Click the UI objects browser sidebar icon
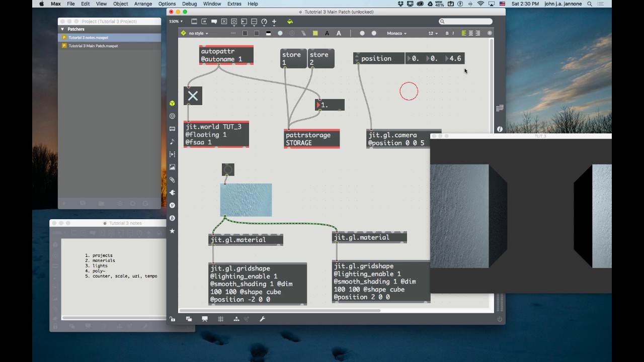The image size is (644, 362). [172, 129]
